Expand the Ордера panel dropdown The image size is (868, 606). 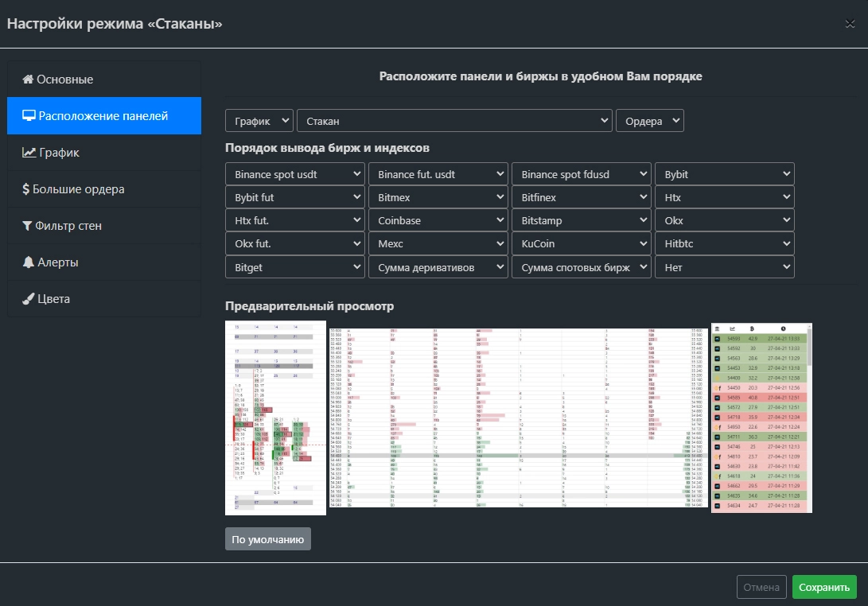click(x=649, y=121)
